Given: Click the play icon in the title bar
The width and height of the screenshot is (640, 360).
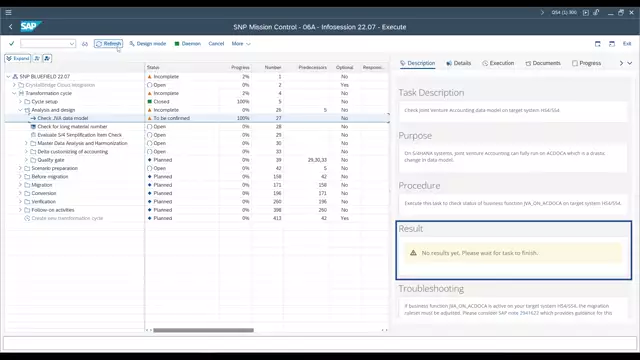Looking at the screenshot, I should pos(586,13).
